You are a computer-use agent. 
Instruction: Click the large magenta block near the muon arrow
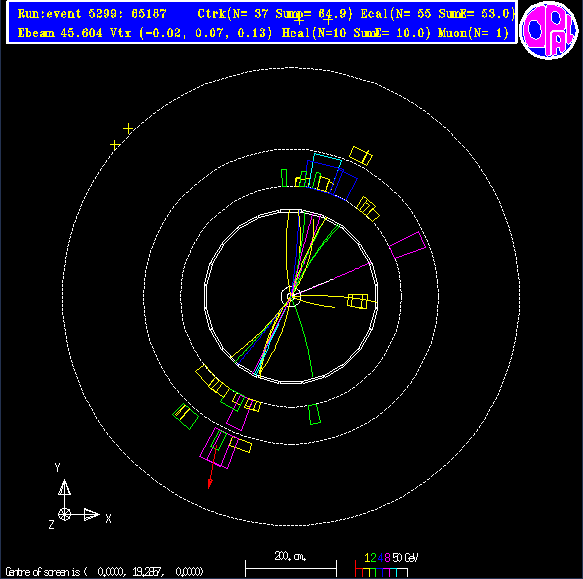point(218,448)
